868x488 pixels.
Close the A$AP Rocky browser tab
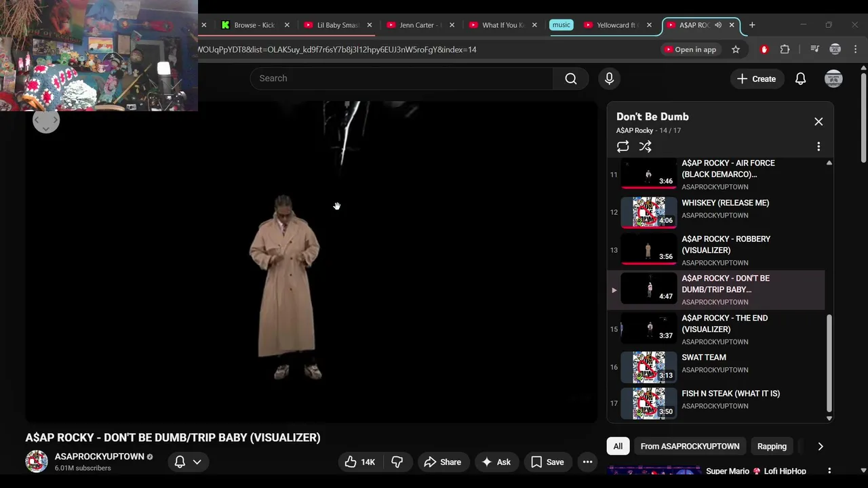tap(732, 25)
